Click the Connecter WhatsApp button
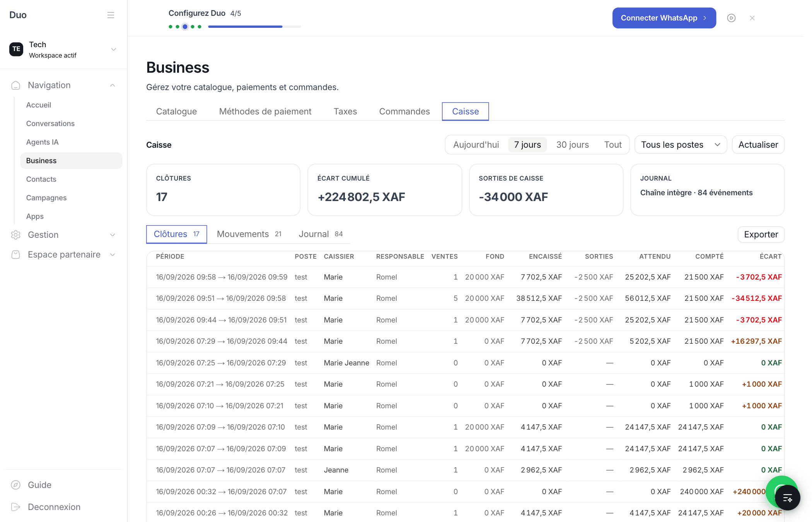The image size is (812, 522). click(x=664, y=18)
